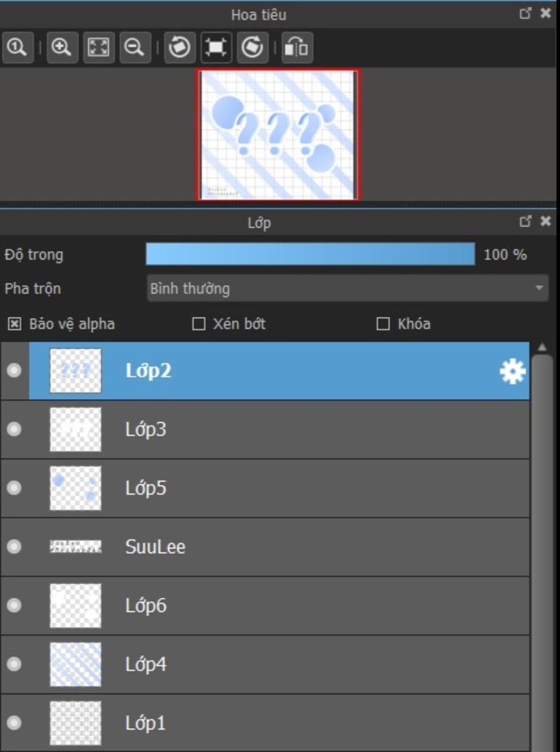Reset canvas rotation icon

tap(216, 48)
